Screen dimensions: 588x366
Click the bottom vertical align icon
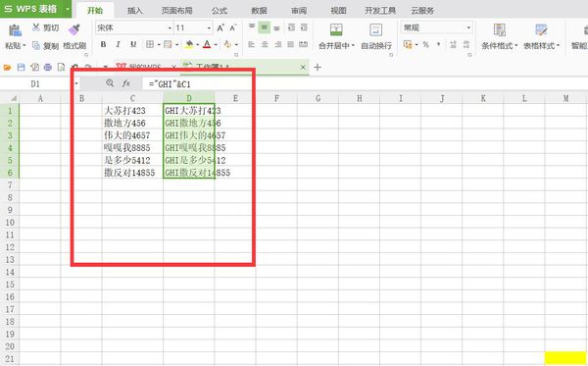[276, 27]
